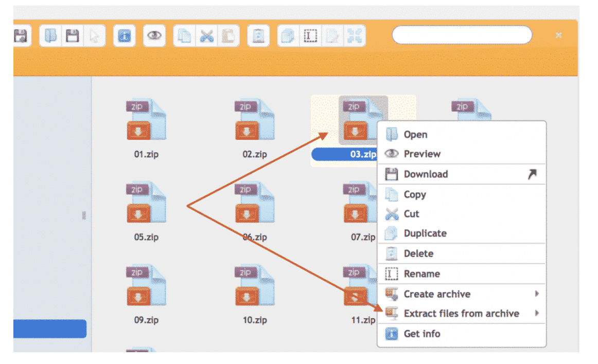The height and width of the screenshot is (364, 598).
Task: Expand Extract files from archive submenu
Action: 462,313
